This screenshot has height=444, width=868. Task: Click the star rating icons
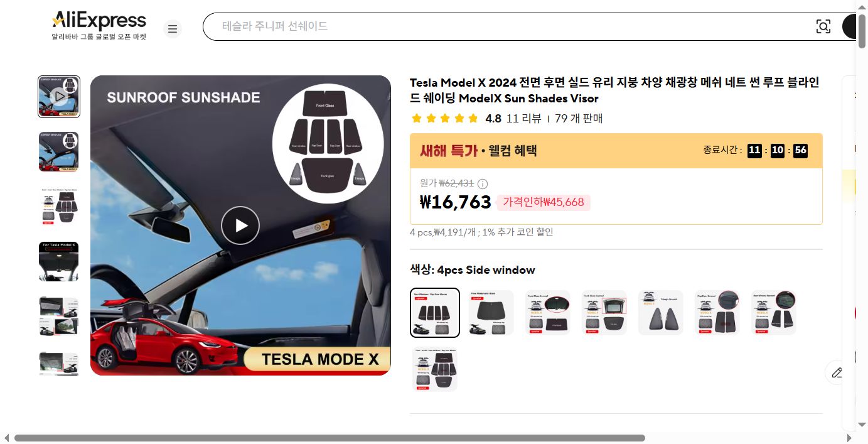click(x=444, y=118)
